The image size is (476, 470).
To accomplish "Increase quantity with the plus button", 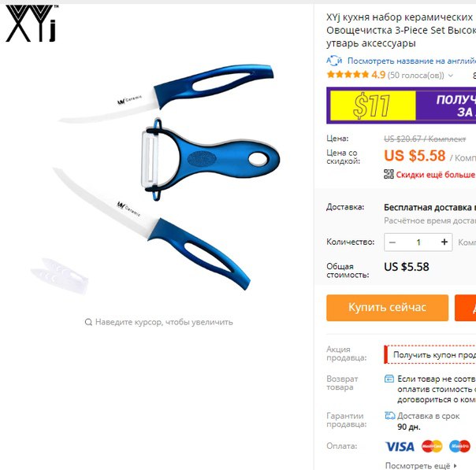I will (x=444, y=242).
